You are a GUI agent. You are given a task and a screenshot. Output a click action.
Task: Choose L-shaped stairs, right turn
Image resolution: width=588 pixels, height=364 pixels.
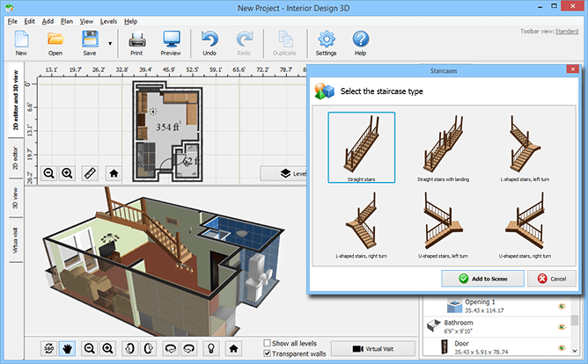362,224
